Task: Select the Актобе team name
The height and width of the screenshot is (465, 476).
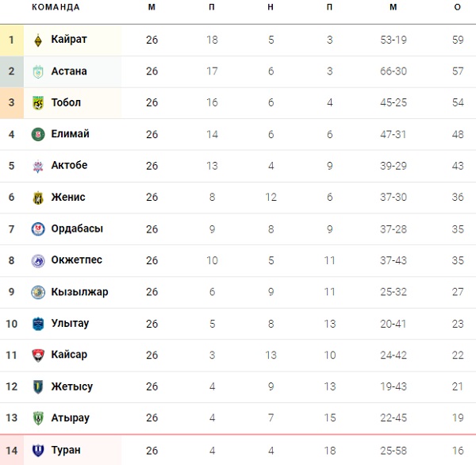Action: (69, 166)
